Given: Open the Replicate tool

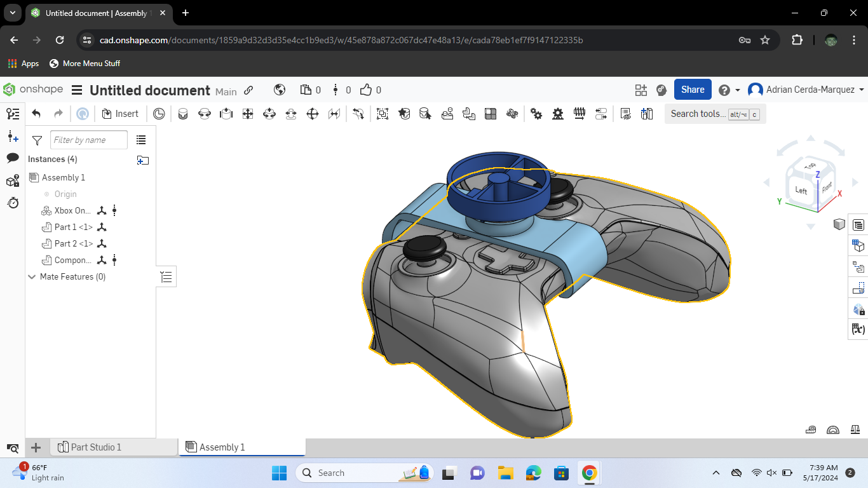Looking at the screenshot, I should pos(447,114).
